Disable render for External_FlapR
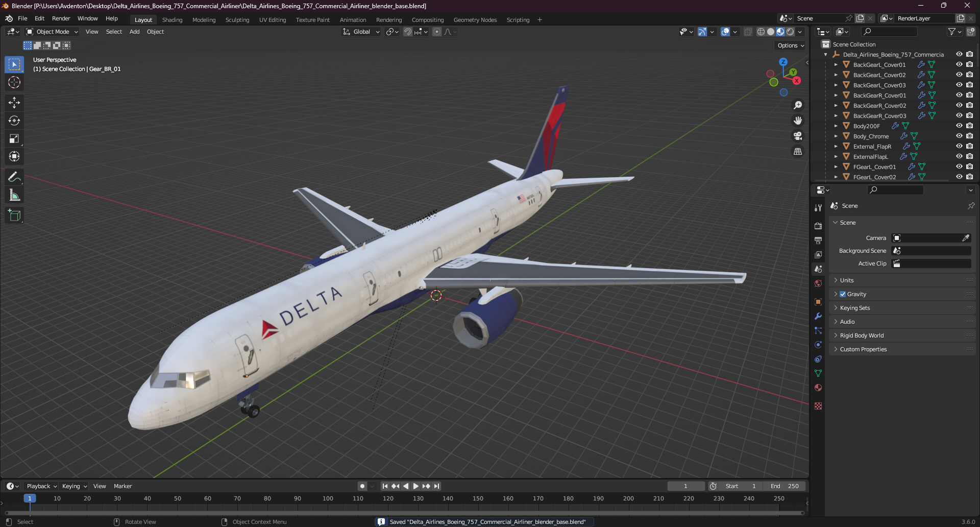This screenshot has width=980, height=527. point(970,146)
